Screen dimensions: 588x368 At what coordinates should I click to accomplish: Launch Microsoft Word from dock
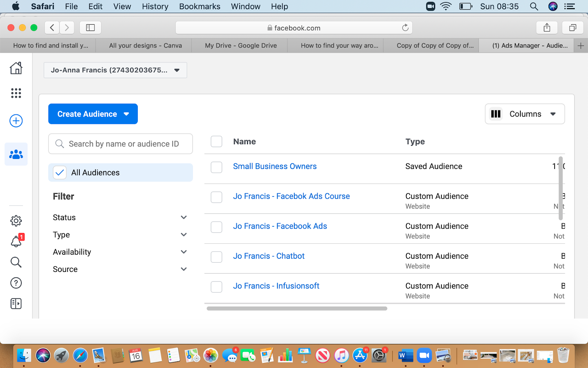[405, 355]
